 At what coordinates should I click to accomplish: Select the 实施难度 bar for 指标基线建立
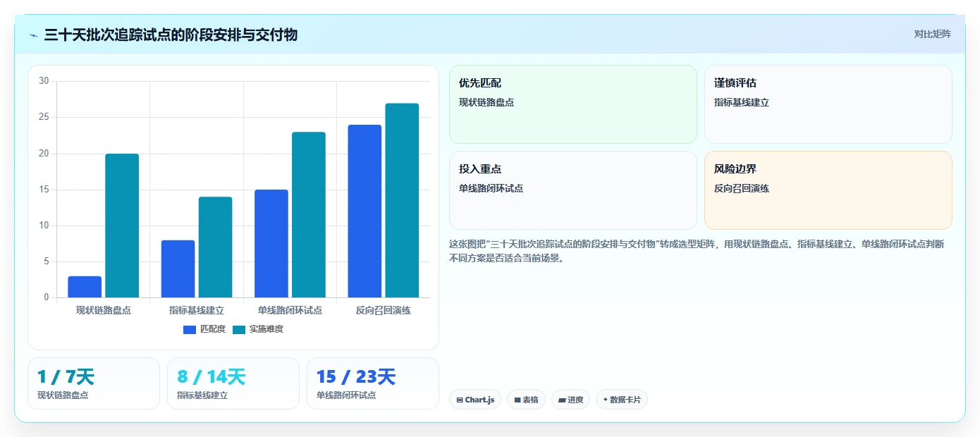point(215,247)
